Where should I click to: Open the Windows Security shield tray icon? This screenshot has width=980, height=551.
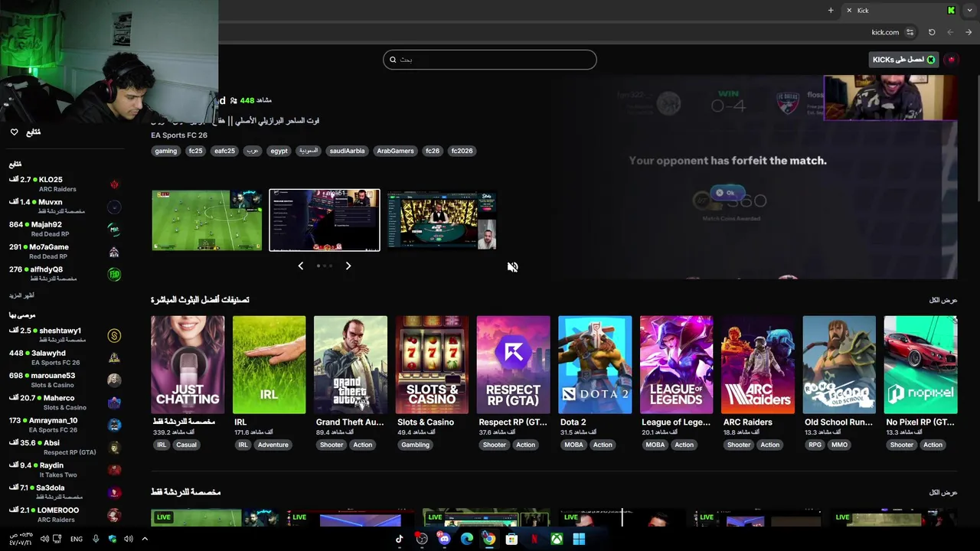[x=113, y=539]
